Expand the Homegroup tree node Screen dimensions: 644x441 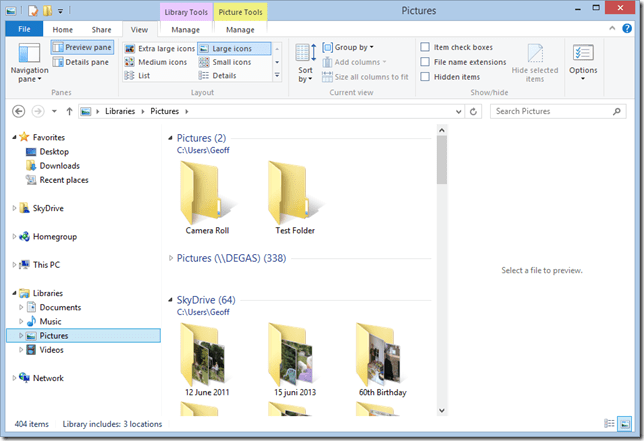pos(14,237)
